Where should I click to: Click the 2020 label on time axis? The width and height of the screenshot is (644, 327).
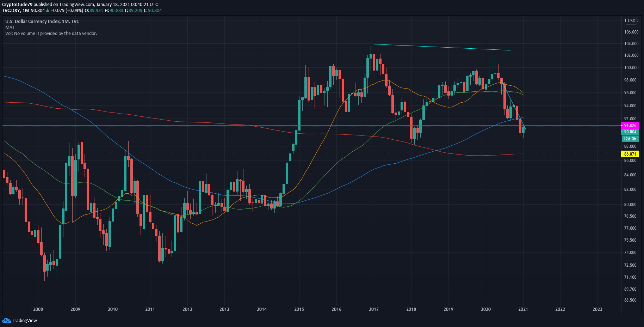486,309
